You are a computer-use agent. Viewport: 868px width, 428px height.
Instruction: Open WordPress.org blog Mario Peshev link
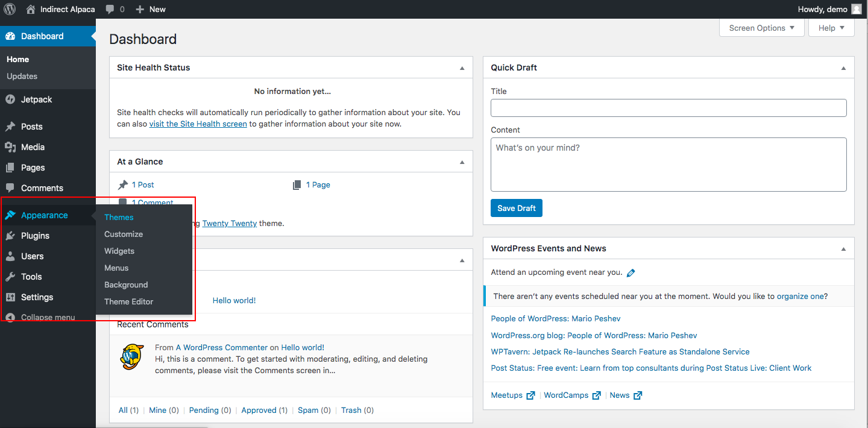coord(594,335)
